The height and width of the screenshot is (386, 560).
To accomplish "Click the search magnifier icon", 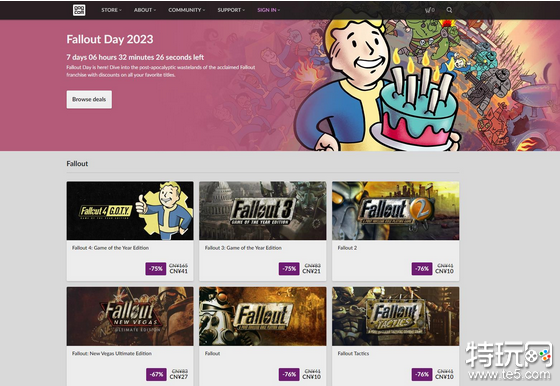I will pyautogui.click(x=449, y=10).
